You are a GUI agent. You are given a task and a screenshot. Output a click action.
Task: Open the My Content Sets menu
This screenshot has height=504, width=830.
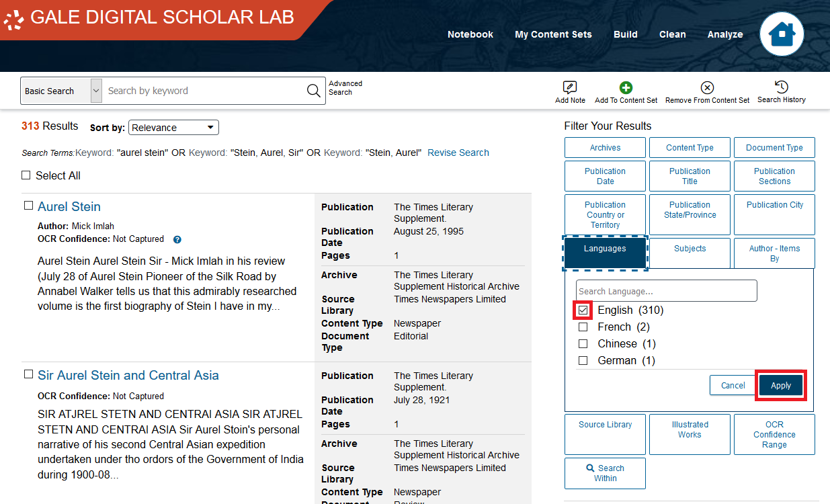click(553, 34)
